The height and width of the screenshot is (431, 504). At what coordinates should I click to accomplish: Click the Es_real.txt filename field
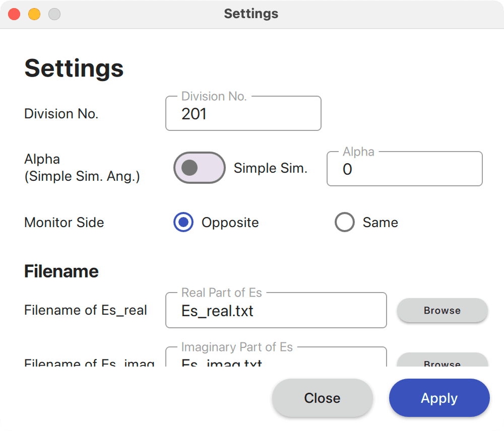(x=276, y=311)
